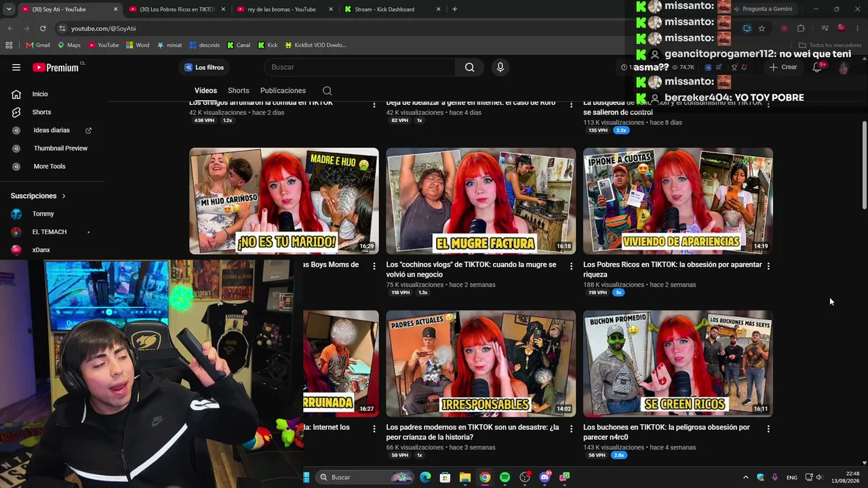Image resolution: width=868 pixels, height=488 pixels.
Task: Switch to 'rey de las bromas' tab
Action: tap(285, 9)
